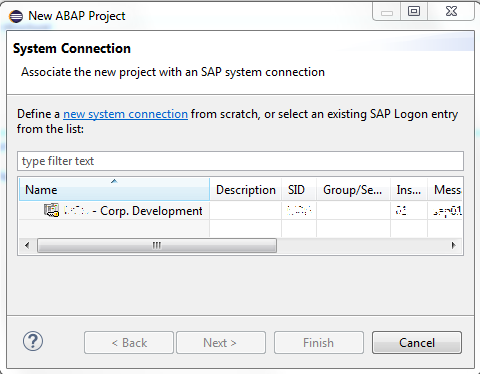Maximize the New ABAP Project dialog
This screenshot has height=374, width=480.
[414, 11]
